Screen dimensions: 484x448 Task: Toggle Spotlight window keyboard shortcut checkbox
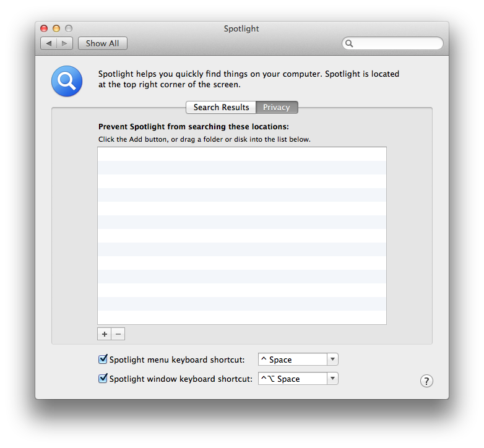point(103,378)
